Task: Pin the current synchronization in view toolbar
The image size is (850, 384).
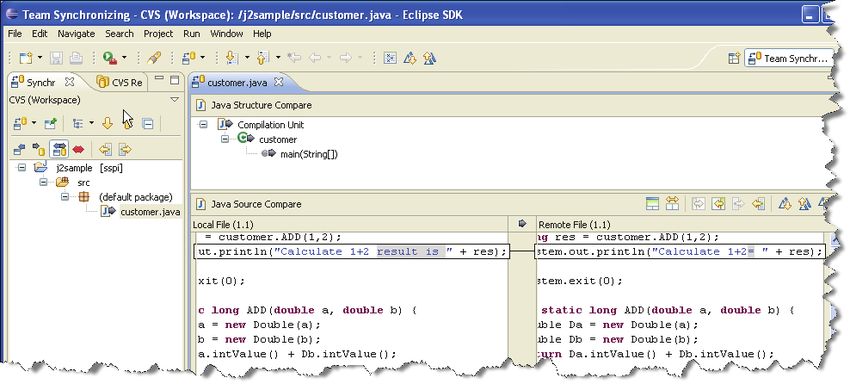Action: click(50, 124)
